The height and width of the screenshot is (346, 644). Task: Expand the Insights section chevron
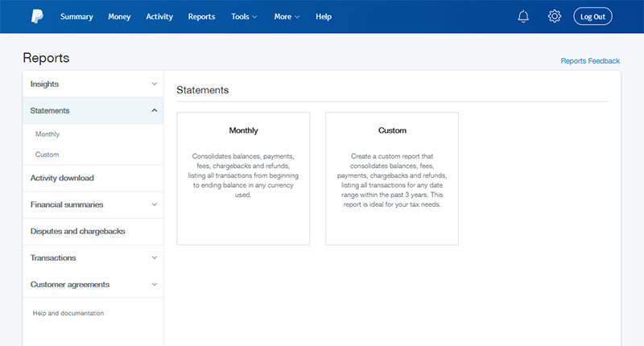pyautogui.click(x=154, y=84)
